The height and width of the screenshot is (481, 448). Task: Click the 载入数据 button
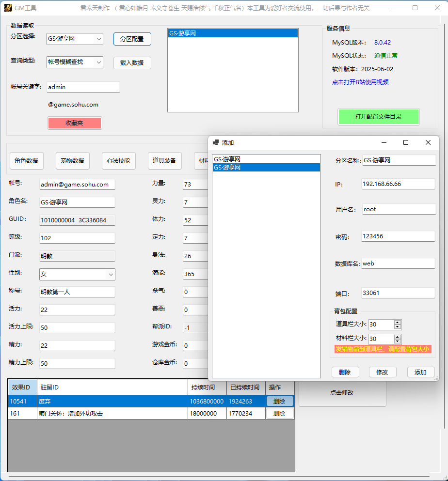coord(132,62)
